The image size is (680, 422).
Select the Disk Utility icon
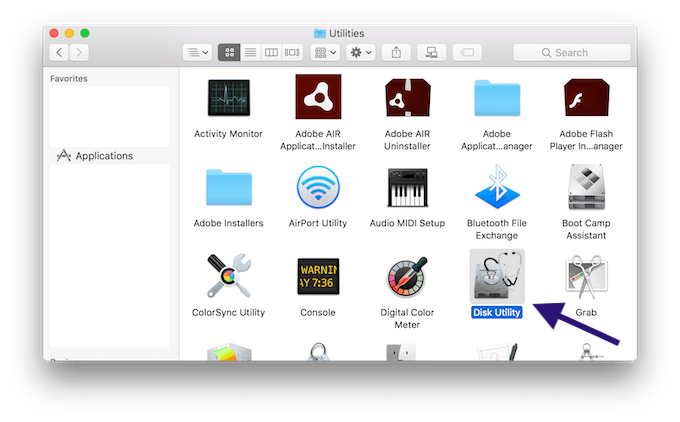[x=497, y=276]
